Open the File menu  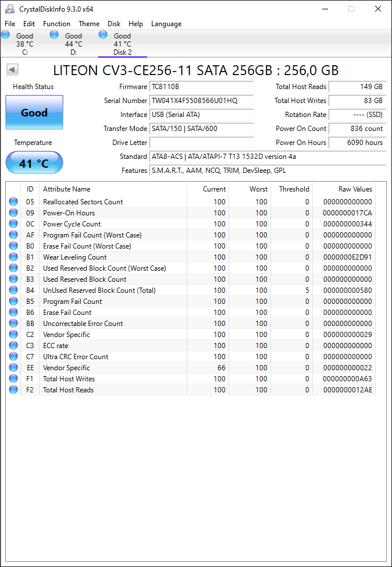click(x=10, y=24)
